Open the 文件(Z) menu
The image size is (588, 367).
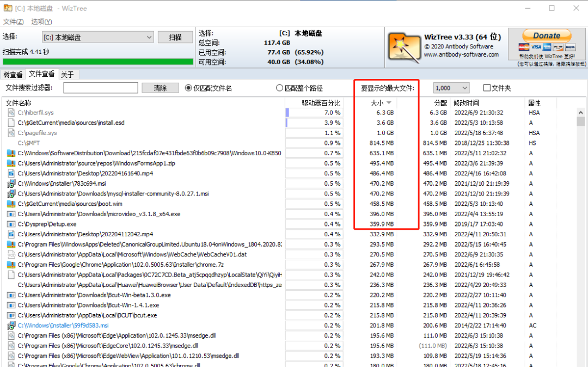(14, 22)
